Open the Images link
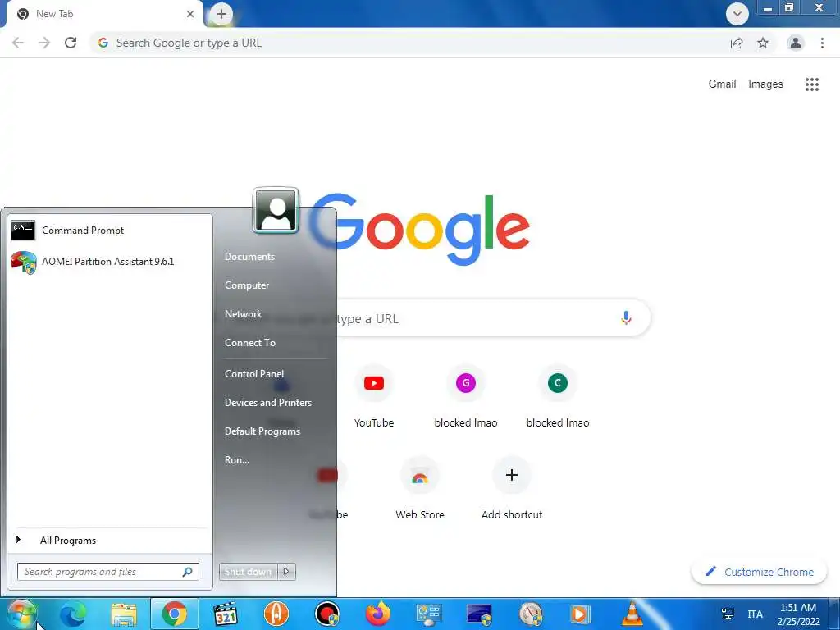Viewport: 840px width, 630px height. point(765,84)
